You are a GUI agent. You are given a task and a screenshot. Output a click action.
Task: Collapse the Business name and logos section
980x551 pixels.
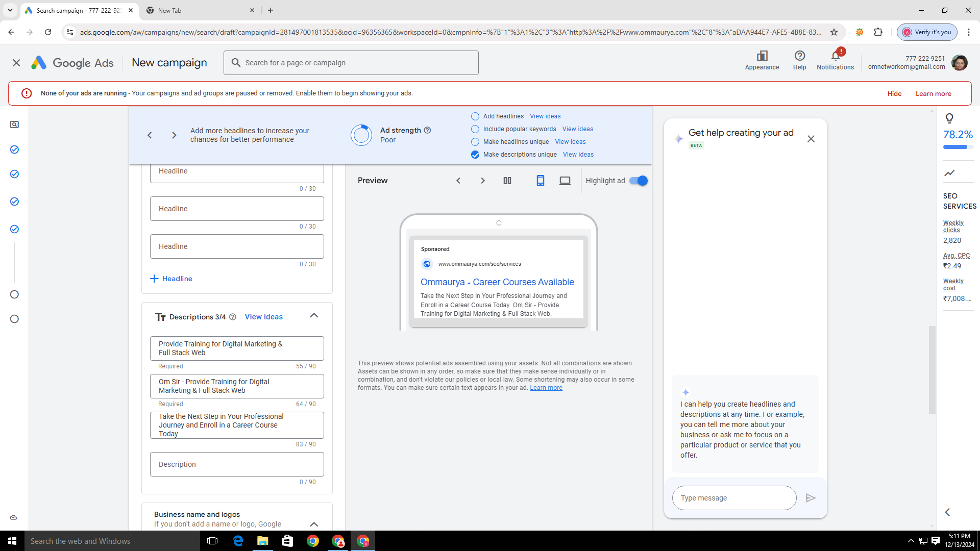point(314,524)
